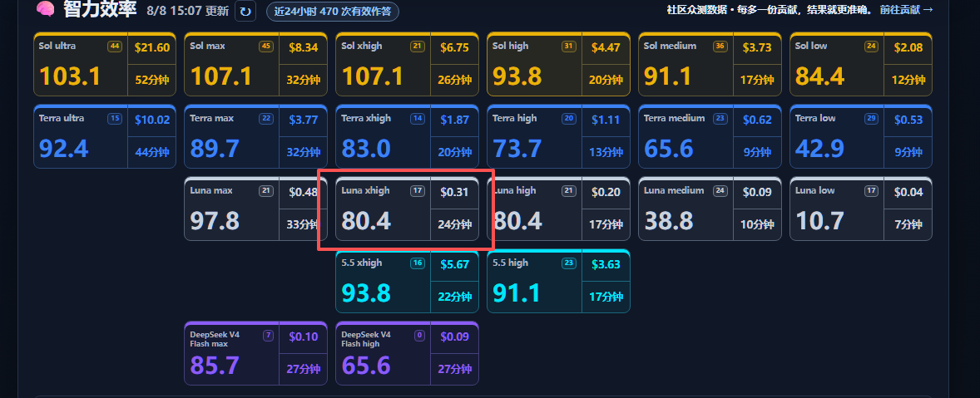Image resolution: width=980 pixels, height=398 pixels.
Task: Open the Luna max 97.8 card
Action: pyautogui.click(x=256, y=209)
